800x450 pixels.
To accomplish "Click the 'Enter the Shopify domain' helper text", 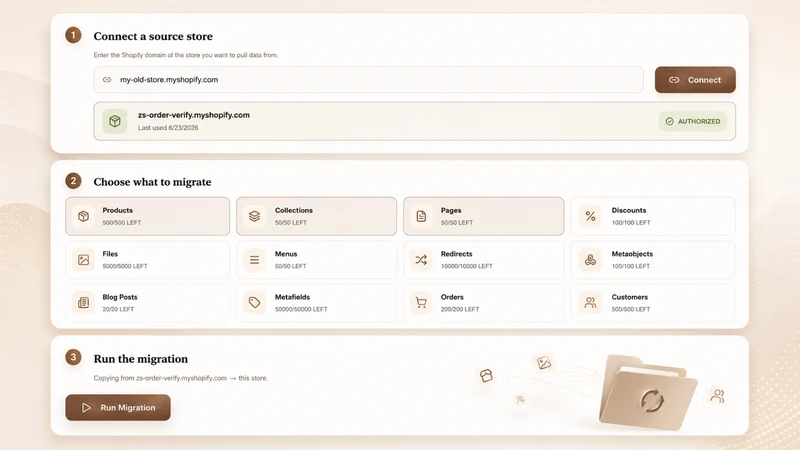I will [186, 55].
